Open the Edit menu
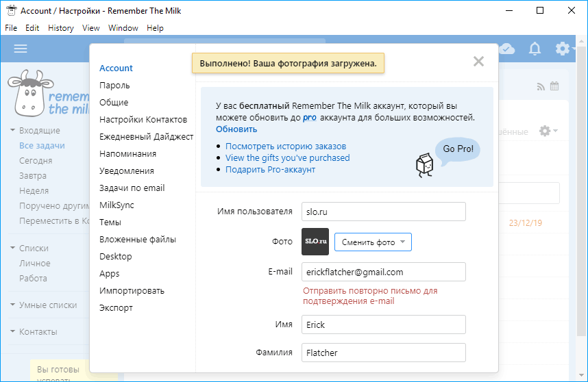 click(x=32, y=28)
